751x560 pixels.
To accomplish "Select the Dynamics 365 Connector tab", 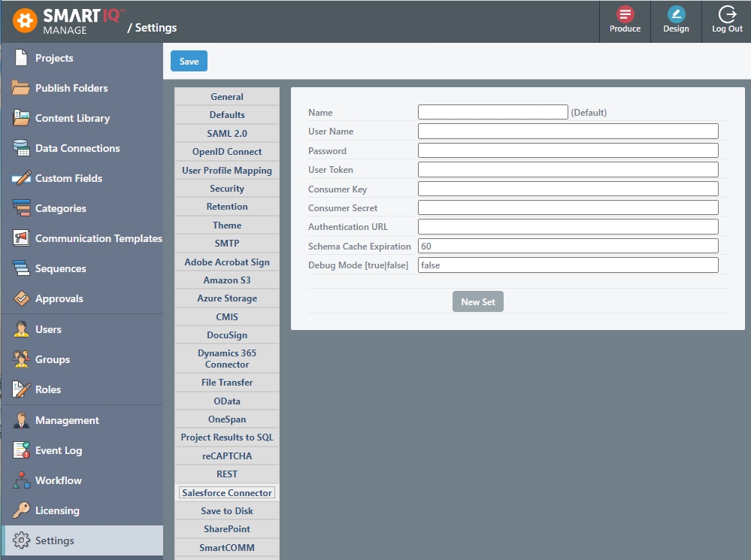I will point(227,359).
